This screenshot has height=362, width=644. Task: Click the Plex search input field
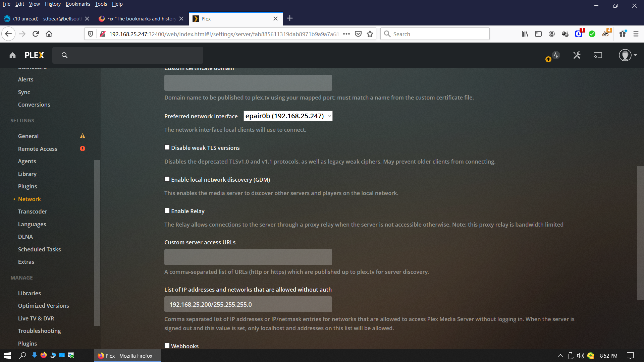coord(128,55)
